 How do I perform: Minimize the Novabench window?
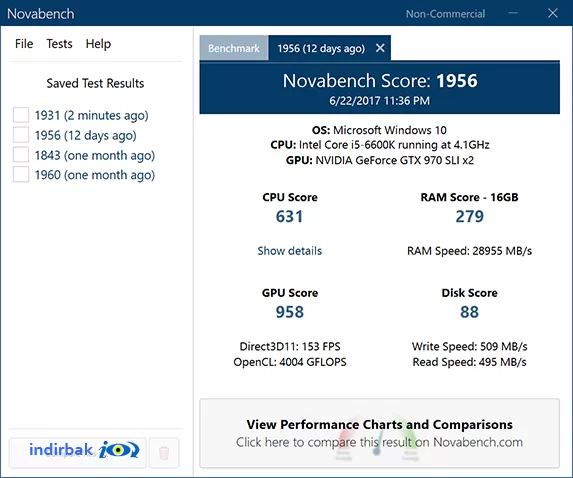tap(513, 13)
